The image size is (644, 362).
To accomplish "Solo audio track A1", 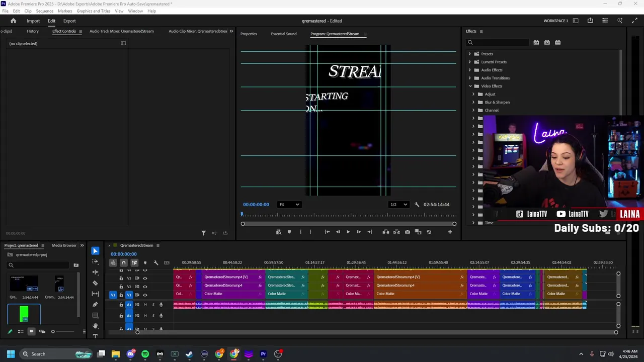I will click(x=153, y=305).
